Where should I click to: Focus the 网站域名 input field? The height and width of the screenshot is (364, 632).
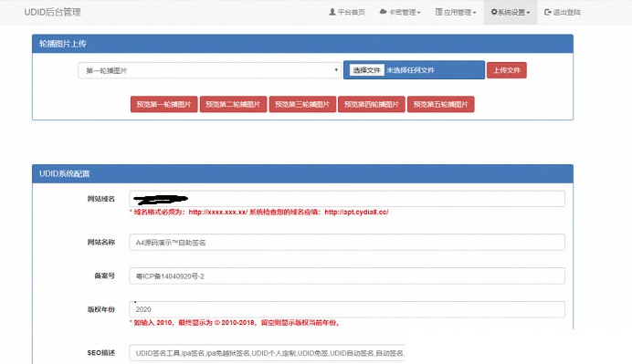tap(347, 199)
